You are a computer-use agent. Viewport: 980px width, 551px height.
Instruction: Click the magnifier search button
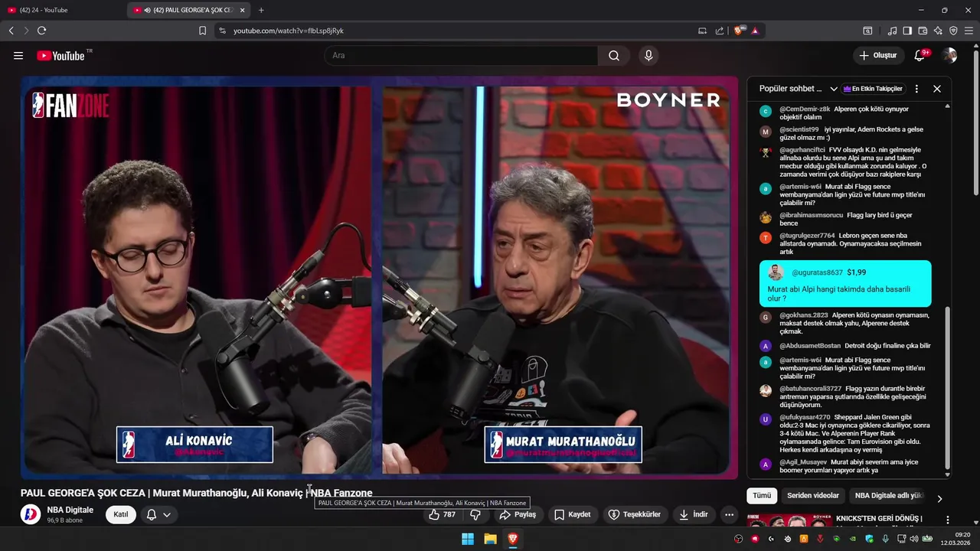pyautogui.click(x=614, y=55)
